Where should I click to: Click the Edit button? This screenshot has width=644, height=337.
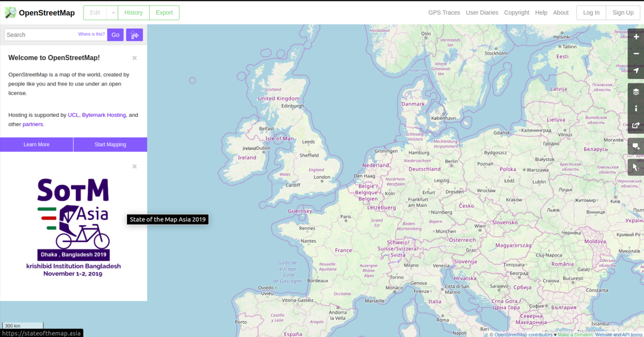[x=95, y=13]
